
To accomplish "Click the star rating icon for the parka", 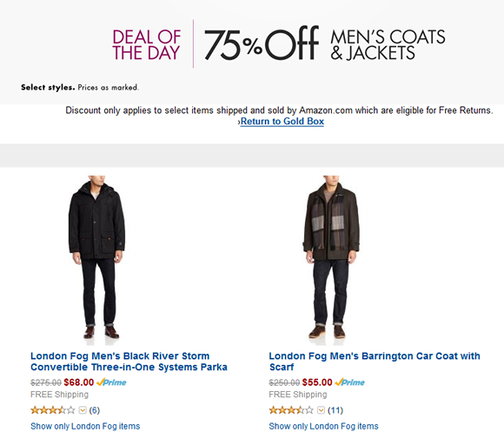I will click(53, 410).
